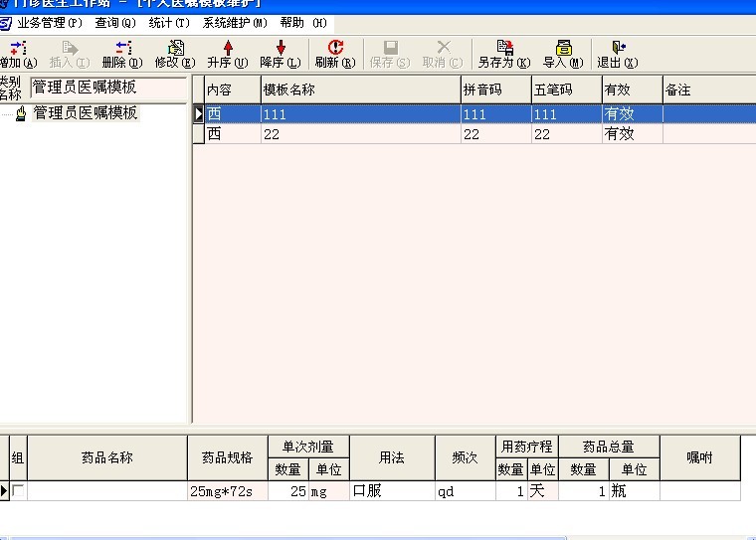This screenshot has width=756, height=540.
Task: Tick the 组 checkbox in the drug row
Action: pyautogui.click(x=18, y=491)
